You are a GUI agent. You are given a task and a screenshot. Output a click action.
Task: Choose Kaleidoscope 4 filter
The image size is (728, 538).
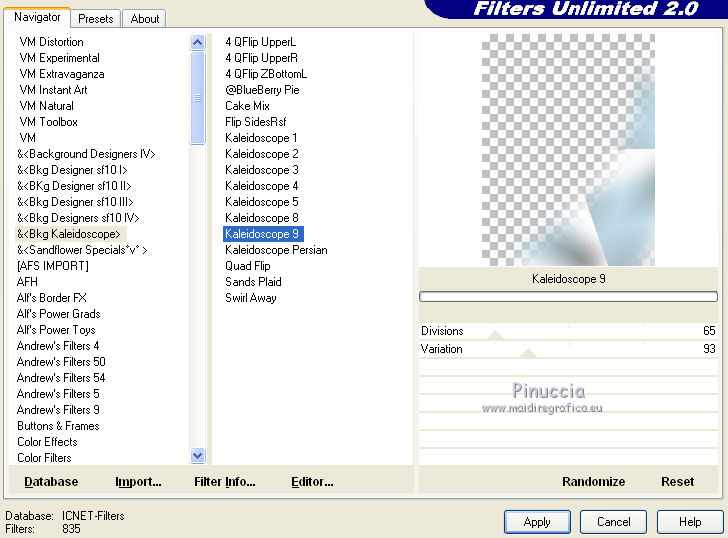[x=261, y=186]
